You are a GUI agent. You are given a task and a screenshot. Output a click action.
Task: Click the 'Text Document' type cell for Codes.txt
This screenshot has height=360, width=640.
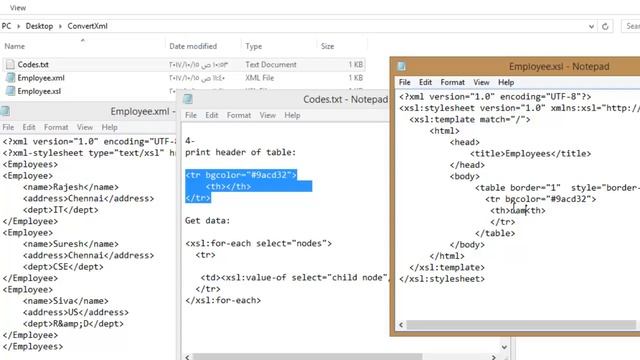pyautogui.click(x=271, y=64)
